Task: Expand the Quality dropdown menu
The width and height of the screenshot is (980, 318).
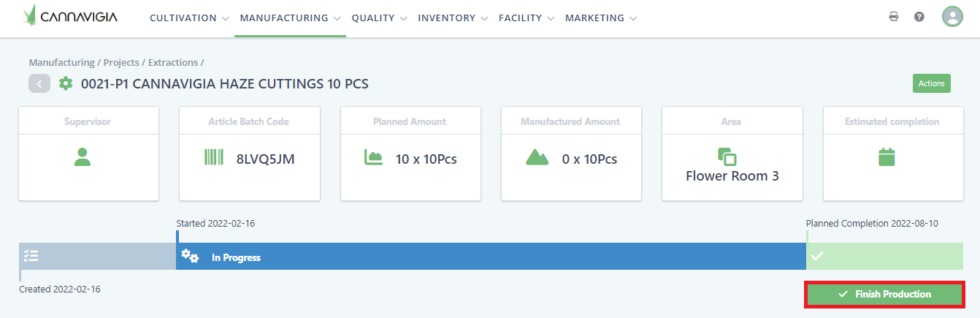Action: tap(378, 18)
